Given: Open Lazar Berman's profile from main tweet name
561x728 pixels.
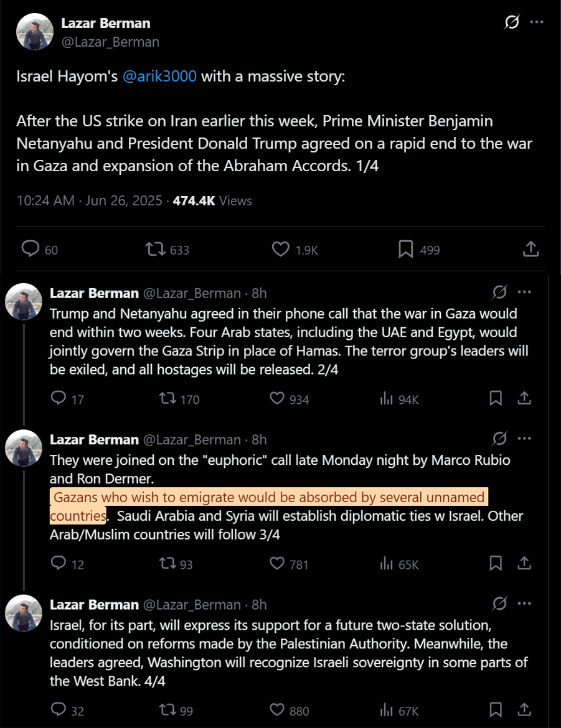Looking at the screenshot, I should tap(105, 23).
